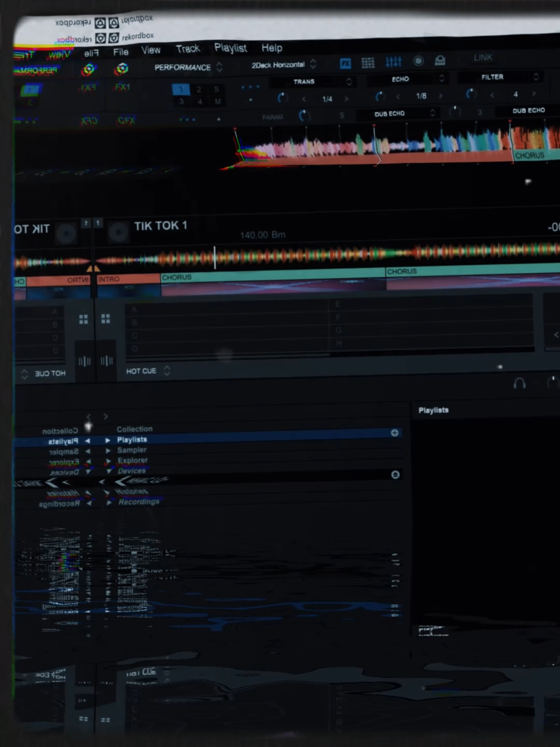
Task: Click the headphones cue icon
Action: [519, 383]
